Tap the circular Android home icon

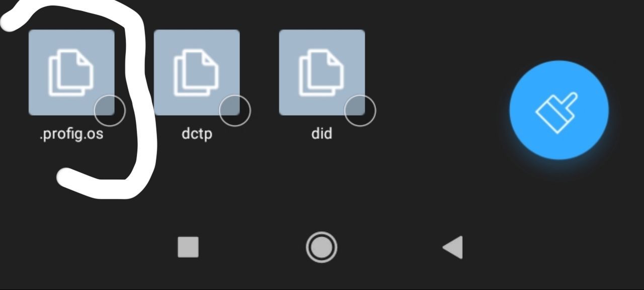[321, 247]
